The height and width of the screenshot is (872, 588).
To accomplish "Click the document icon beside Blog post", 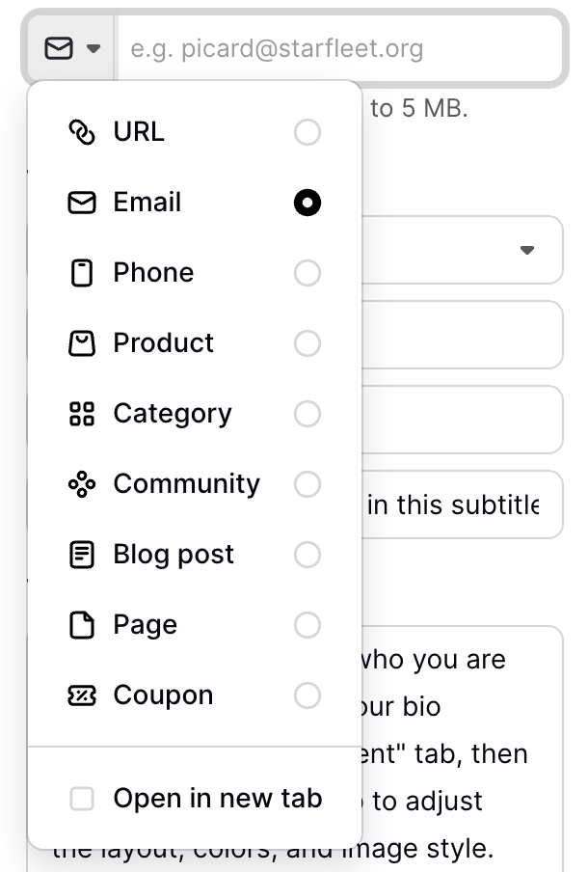I will 82,555.
